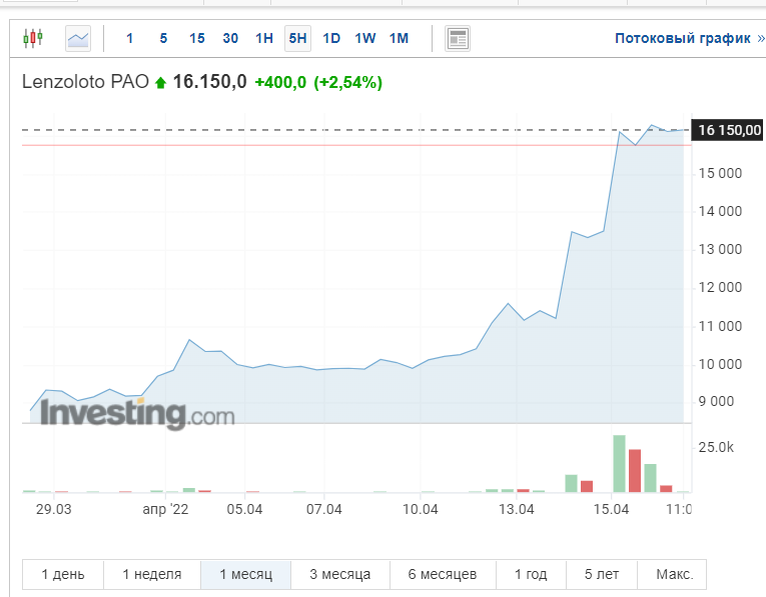
Task: Set chart interval to 30 minutes
Action: click(x=230, y=39)
